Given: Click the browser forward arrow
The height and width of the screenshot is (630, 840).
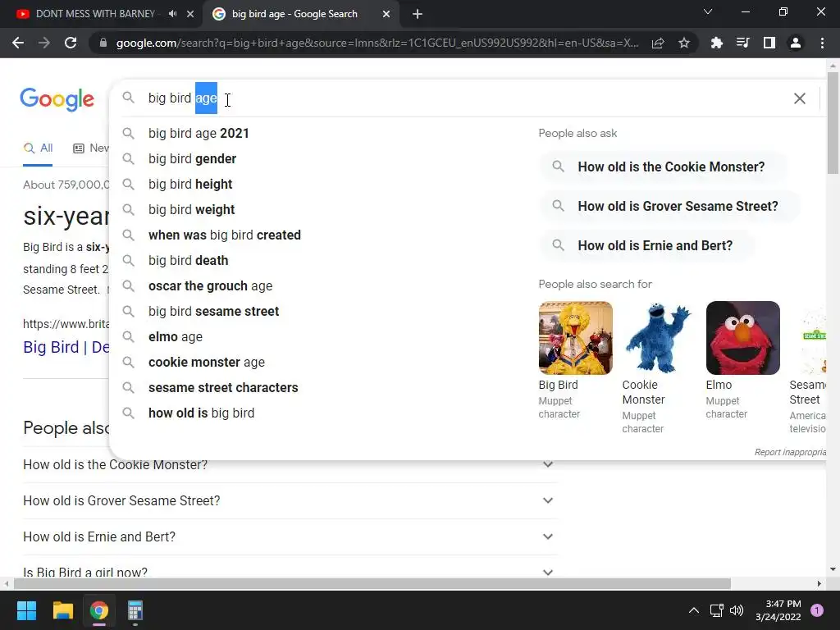Looking at the screenshot, I should (44, 43).
